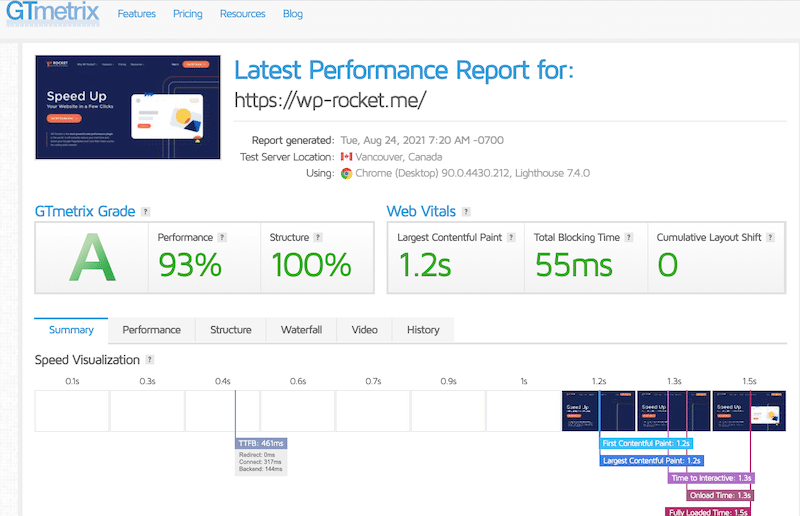The width and height of the screenshot is (800, 516).
Task: Open help icon next to Performance score
Action: point(222,237)
